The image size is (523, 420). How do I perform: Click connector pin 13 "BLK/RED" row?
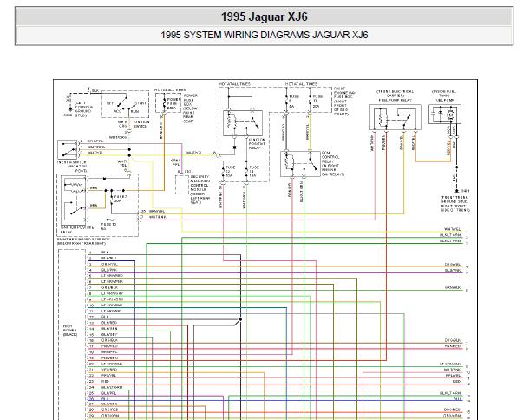105,323
